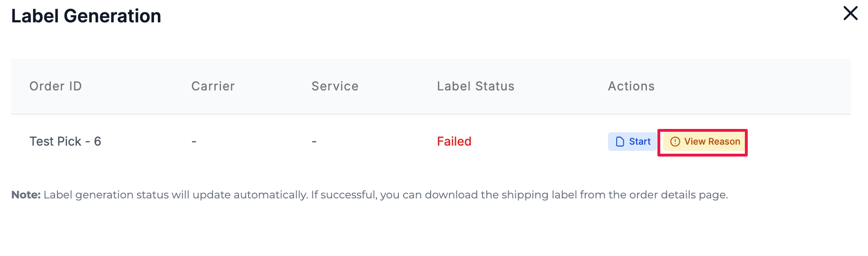Click the Label Status column header
Image resolution: width=868 pixels, height=256 pixels.
475,86
